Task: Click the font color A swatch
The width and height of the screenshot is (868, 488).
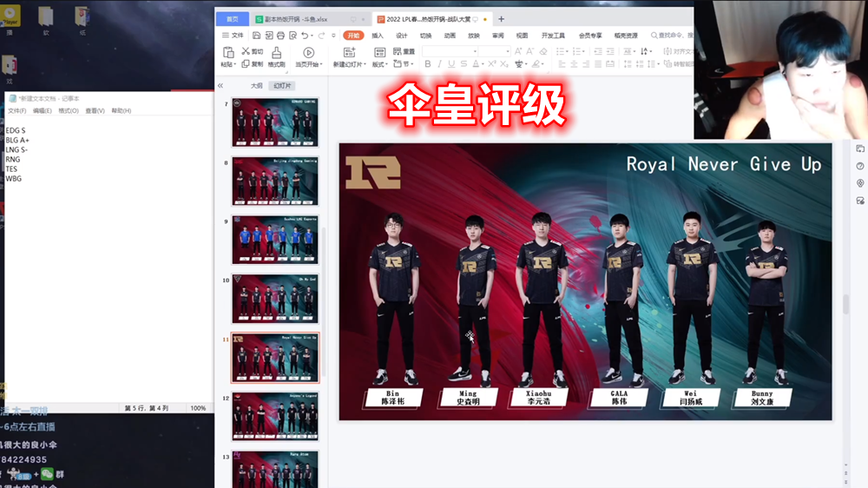Action: pos(476,64)
